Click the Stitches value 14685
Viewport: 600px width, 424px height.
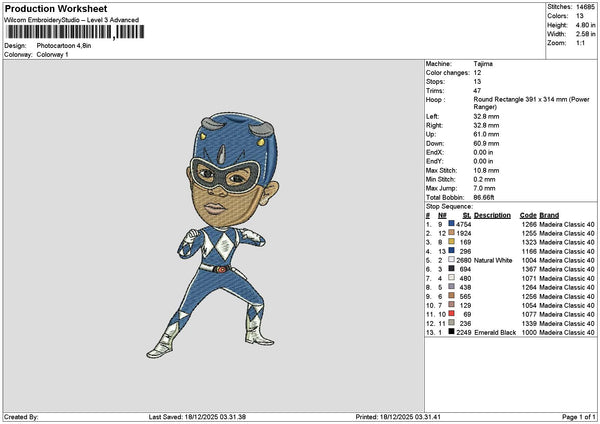click(585, 7)
